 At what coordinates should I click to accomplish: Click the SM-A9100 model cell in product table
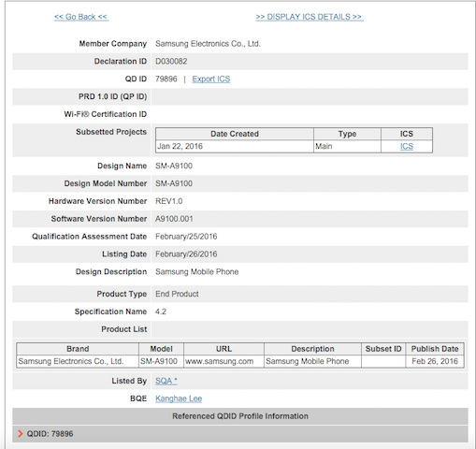click(x=161, y=361)
